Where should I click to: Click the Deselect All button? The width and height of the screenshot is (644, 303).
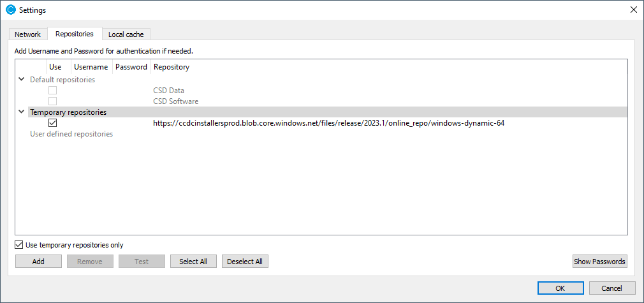point(245,262)
